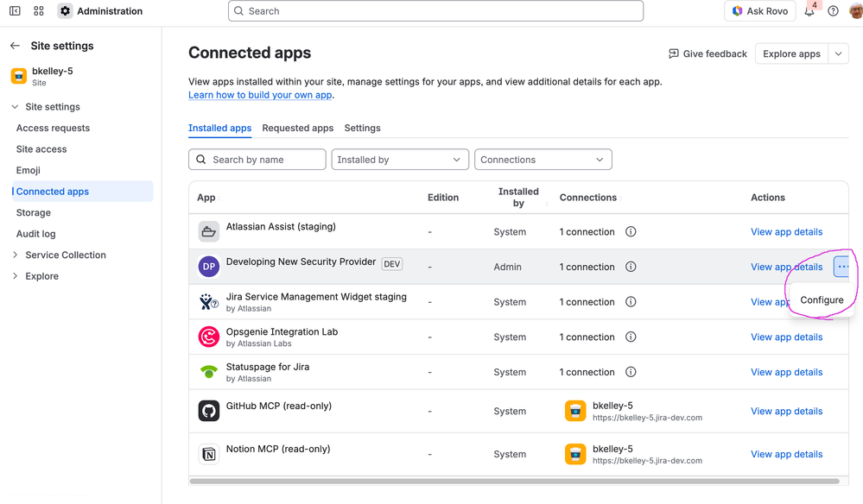Show connection info for Opsgenie Integration Lab
This screenshot has height=504, width=863.
(x=631, y=337)
